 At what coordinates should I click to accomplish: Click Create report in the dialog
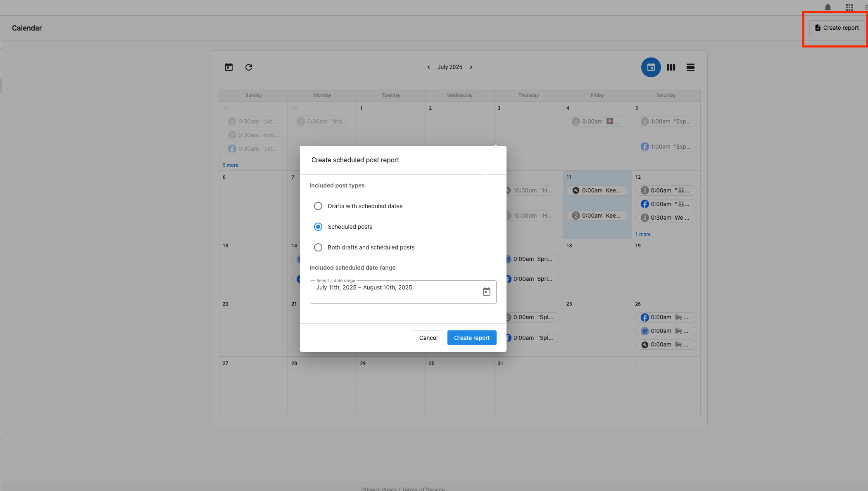click(471, 337)
